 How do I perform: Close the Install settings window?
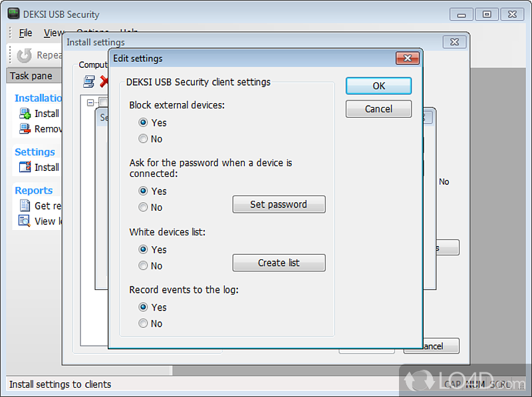tap(454, 42)
